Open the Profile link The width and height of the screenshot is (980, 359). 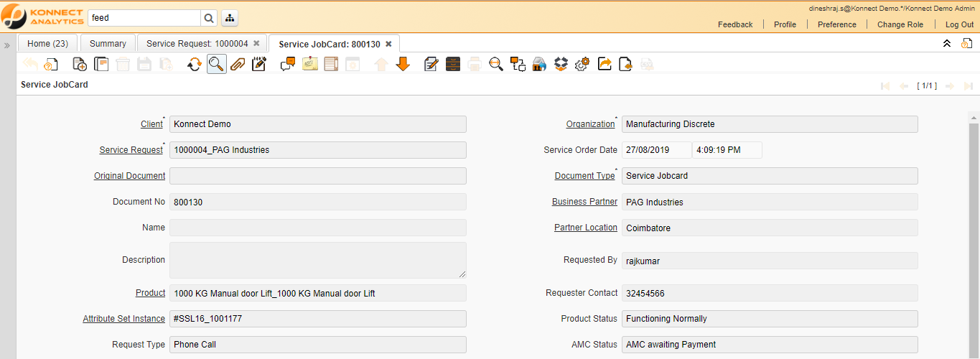(785, 24)
